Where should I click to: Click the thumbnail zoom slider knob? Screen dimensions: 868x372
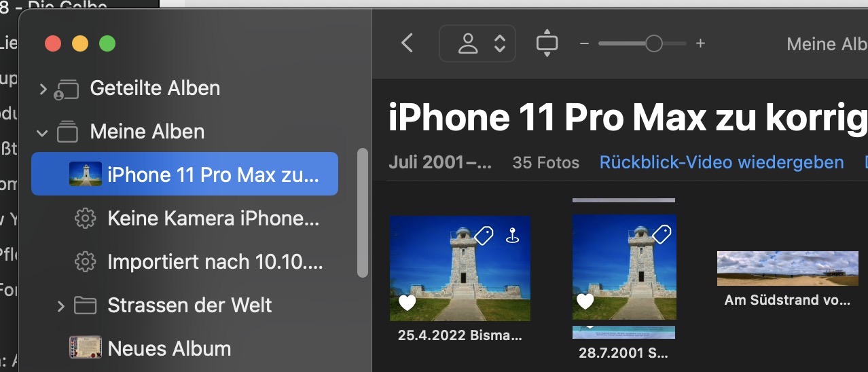[653, 43]
